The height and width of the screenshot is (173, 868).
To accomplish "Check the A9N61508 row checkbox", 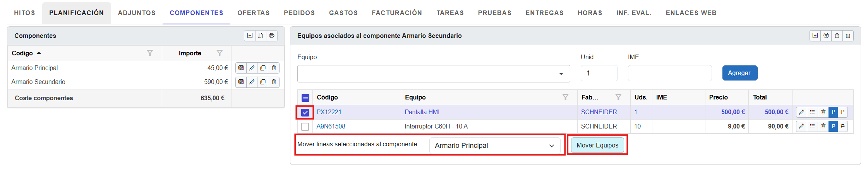I will coord(305,127).
